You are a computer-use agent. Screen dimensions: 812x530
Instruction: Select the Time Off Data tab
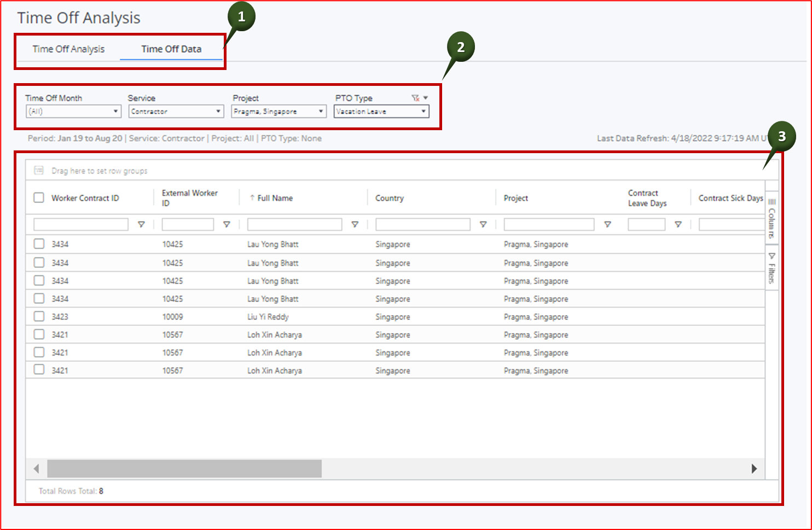pyautogui.click(x=171, y=49)
